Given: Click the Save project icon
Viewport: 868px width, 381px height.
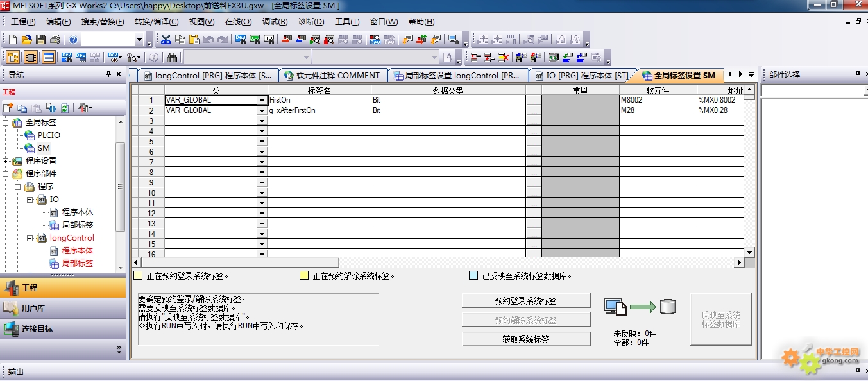Looking at the screenshot, I should coord(40,40).
